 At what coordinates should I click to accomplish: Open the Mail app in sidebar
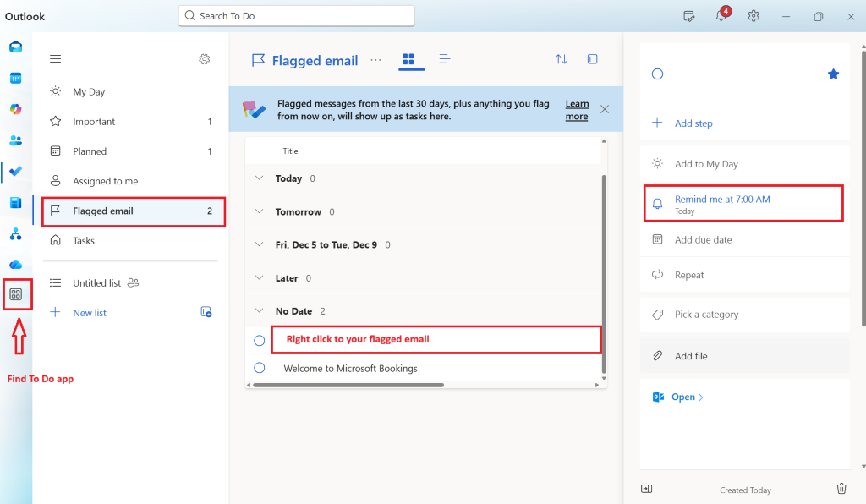[x=15, y=47]
